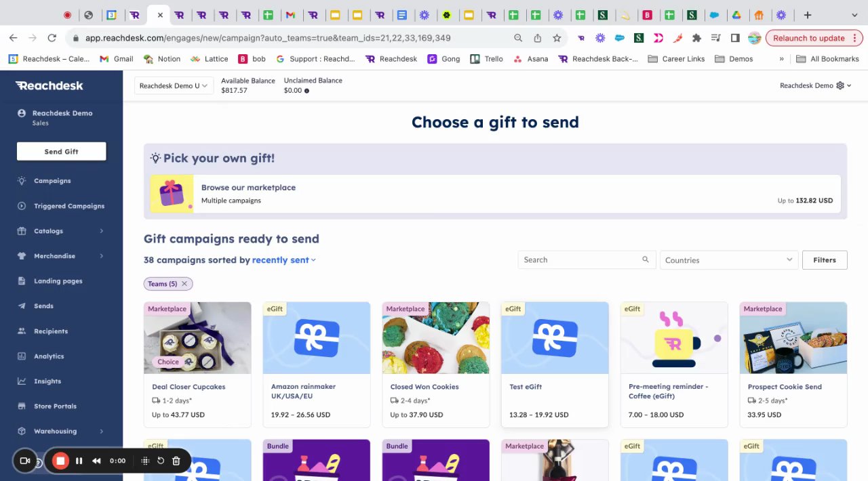Reload the page

[52, 38]
